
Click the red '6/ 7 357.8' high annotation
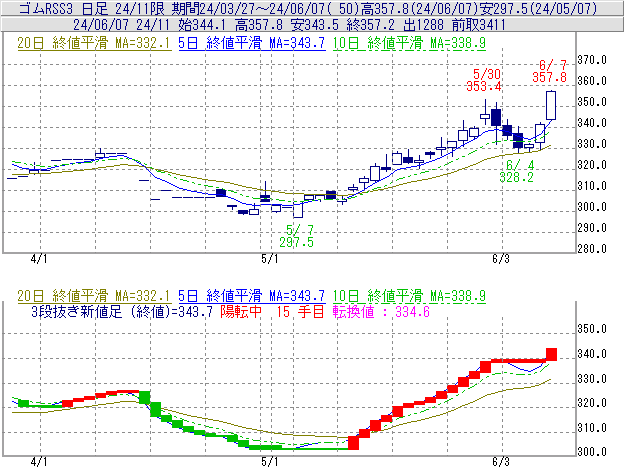[x=550, y=71]
